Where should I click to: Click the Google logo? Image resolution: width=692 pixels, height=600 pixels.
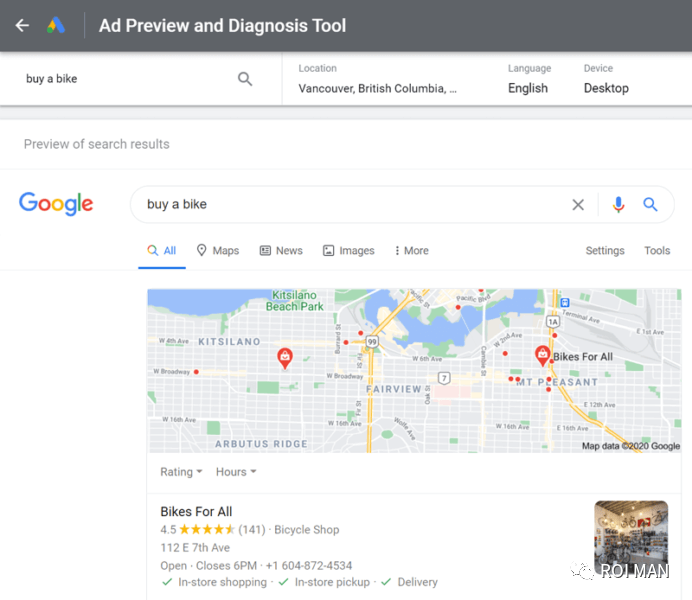56,204
